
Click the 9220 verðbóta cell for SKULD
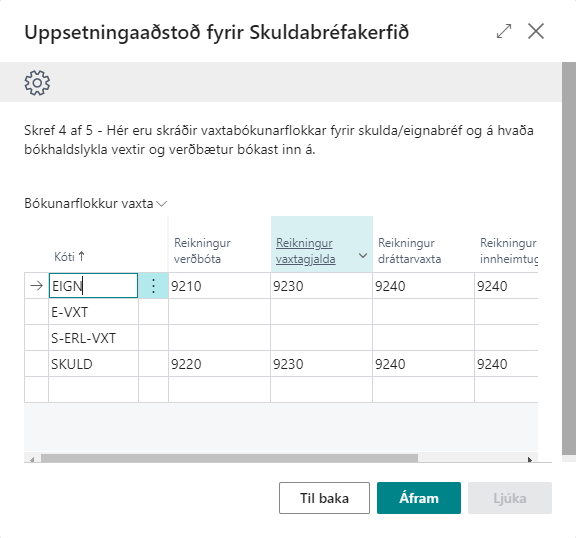click(219, 364)
